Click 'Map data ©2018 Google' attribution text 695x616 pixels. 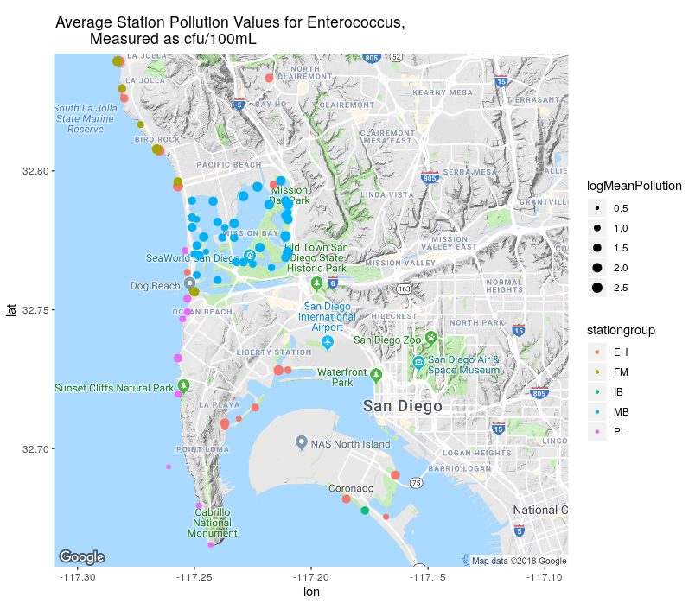519,561
